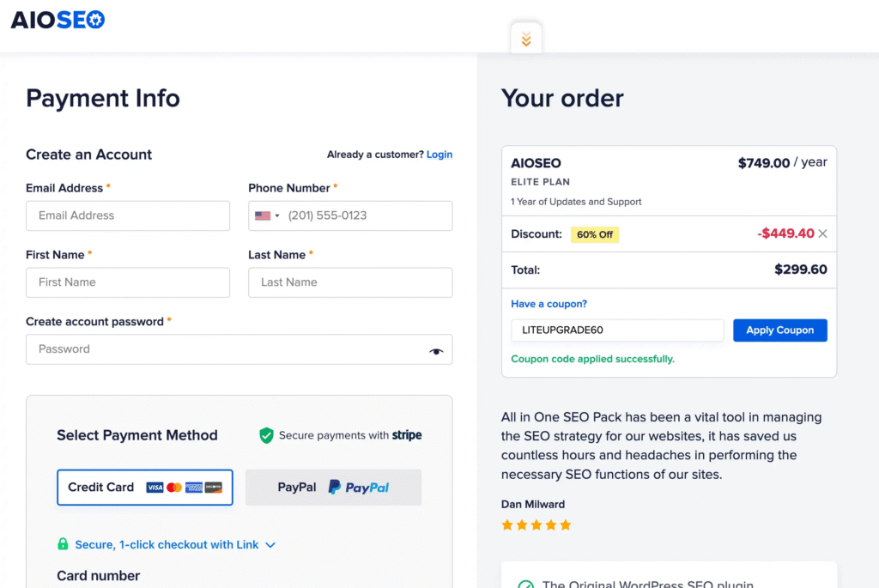Image resolution: width=879 pixels, height=588 pixels.
Task: Select the Credit Card payment method
Action: click(144, 488)
